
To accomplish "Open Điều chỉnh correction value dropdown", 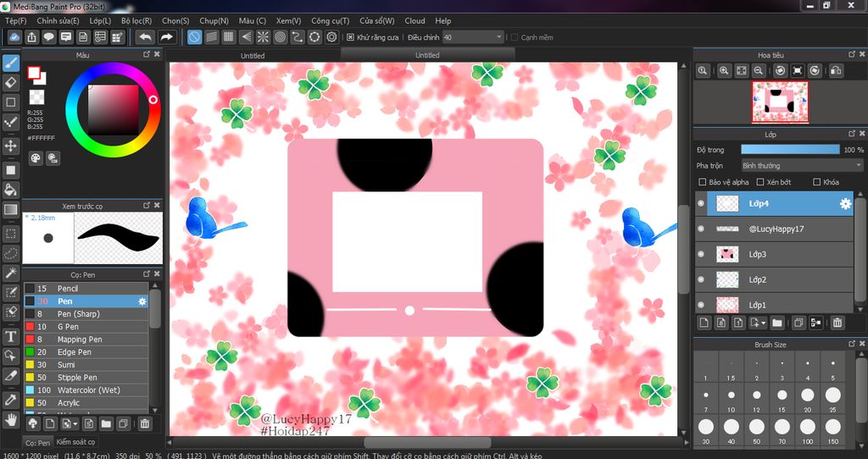I will point(473,37).
